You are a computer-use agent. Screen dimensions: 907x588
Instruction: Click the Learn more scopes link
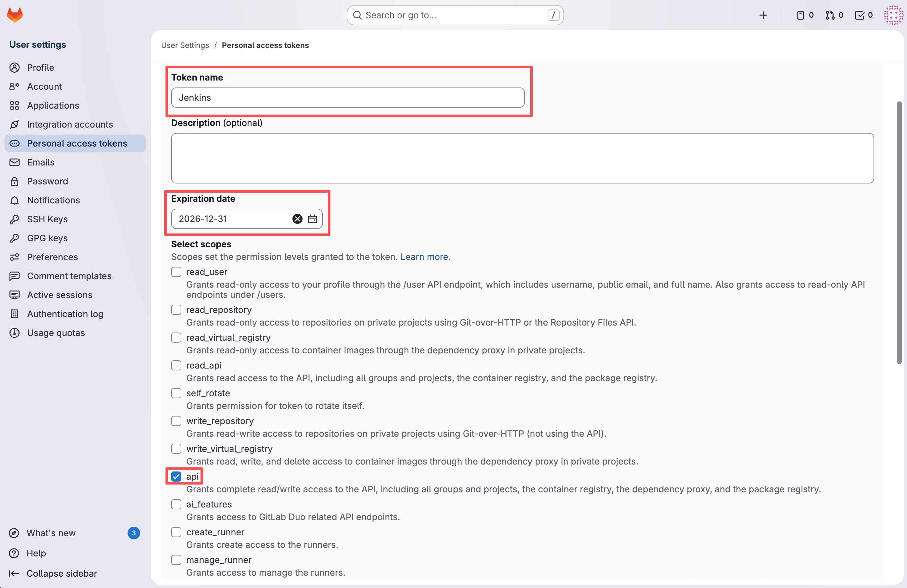tap(424, 257)
